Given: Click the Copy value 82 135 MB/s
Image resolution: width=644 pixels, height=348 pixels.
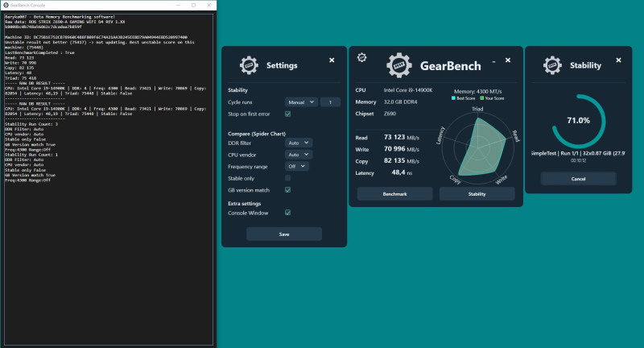Looking at the screenshot, I should (401, 160).
